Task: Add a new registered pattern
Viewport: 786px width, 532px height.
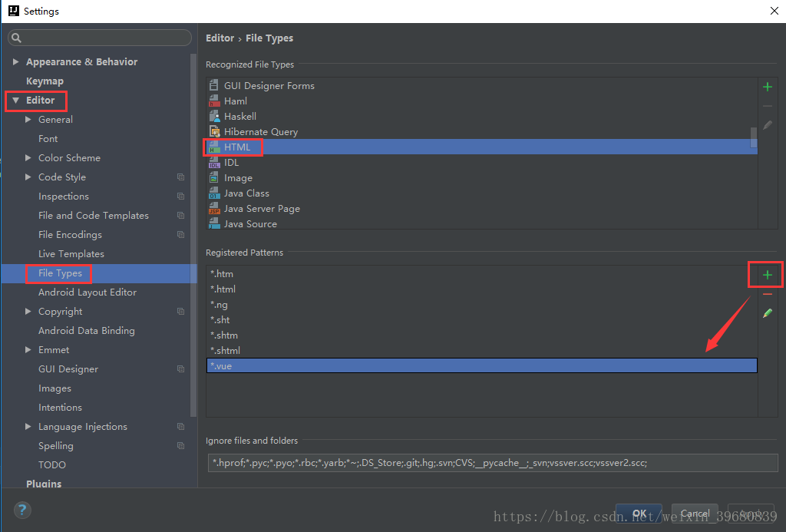Action: (x=767, y=275)
